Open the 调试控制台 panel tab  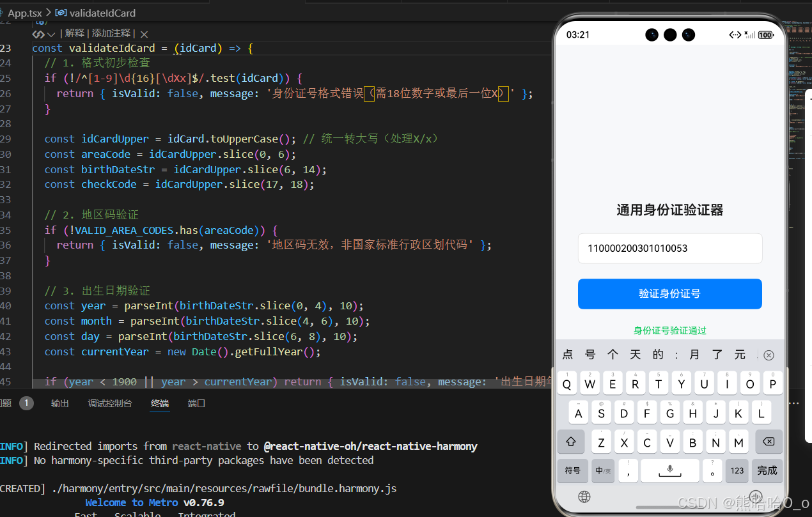pos(110,403)
